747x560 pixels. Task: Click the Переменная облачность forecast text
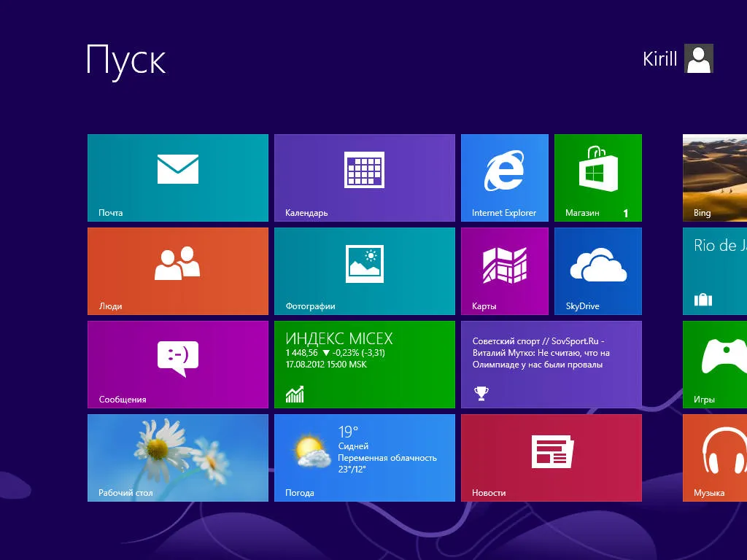coord(387,458)
